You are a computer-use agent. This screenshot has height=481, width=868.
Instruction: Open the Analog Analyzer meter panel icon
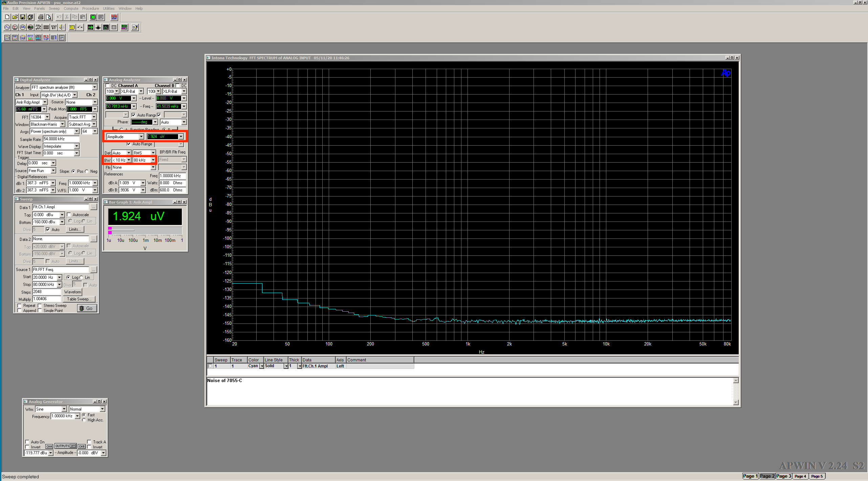[x=15, y=27]
